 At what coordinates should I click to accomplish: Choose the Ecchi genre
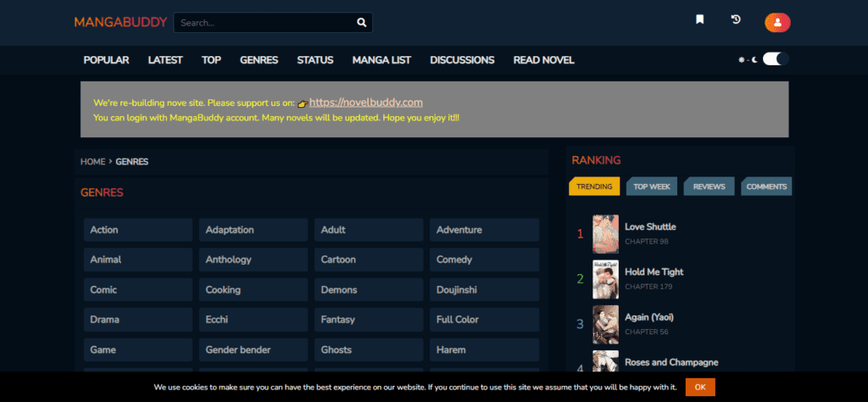pos(253,320)
